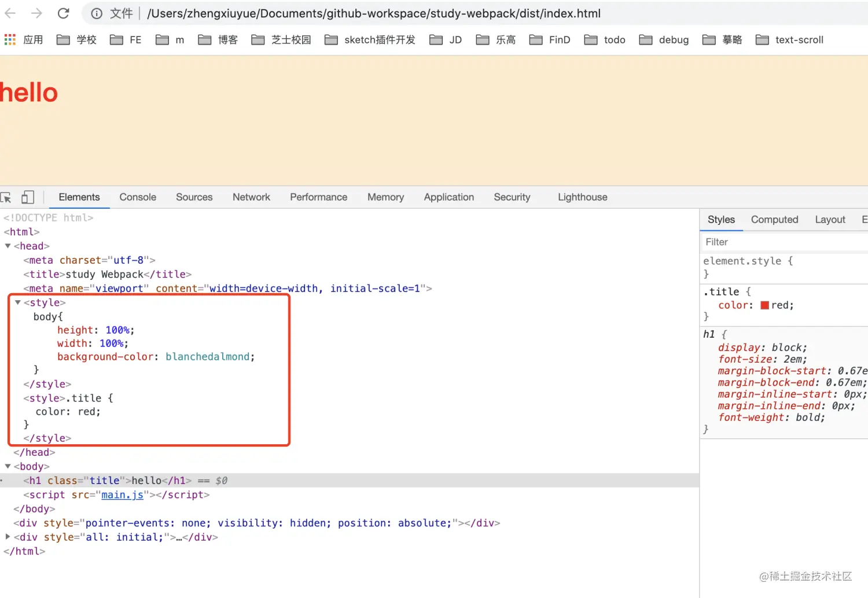Viewport: 868px width, 598px height.
Task: Click the .title selector in Styles pane
Action: pos(721,291)
